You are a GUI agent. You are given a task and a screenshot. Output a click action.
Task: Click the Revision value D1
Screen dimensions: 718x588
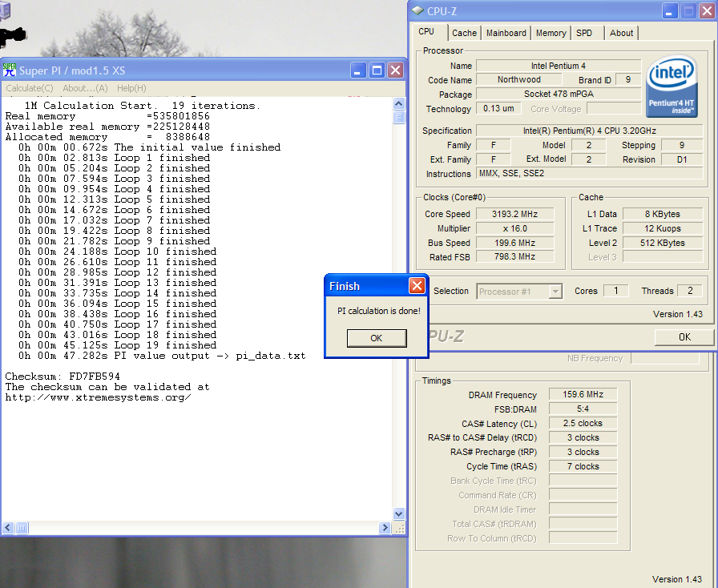click(x=682, y=159)
